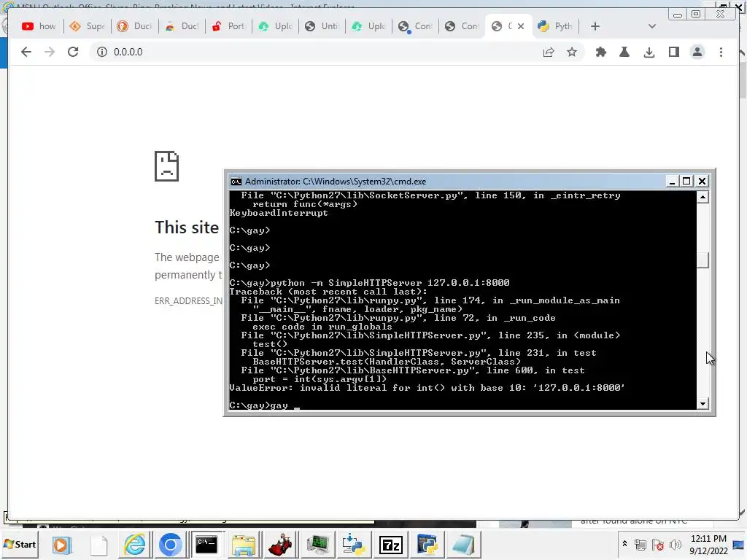747x560 pixels.
Task: View site information icon beside 0.0.0.0
Action: click(x=102, y=52)
